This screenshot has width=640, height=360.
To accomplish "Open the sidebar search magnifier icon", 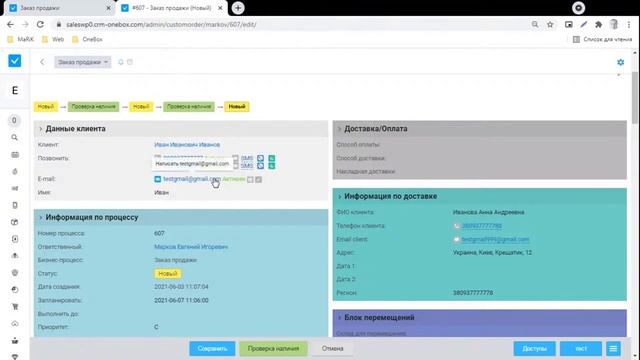I will tap(15, 138).
